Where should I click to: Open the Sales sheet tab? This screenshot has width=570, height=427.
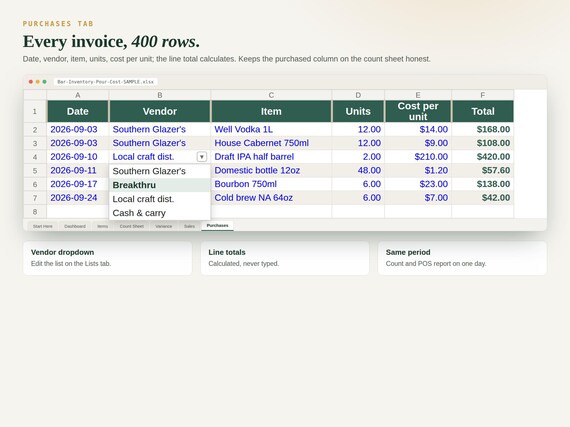pyautogui.click(x=189, y=226)
